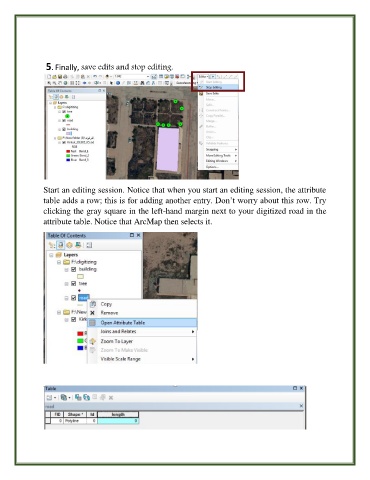
Task: Open Table Options icon in Table window
Action: [50, 397]
